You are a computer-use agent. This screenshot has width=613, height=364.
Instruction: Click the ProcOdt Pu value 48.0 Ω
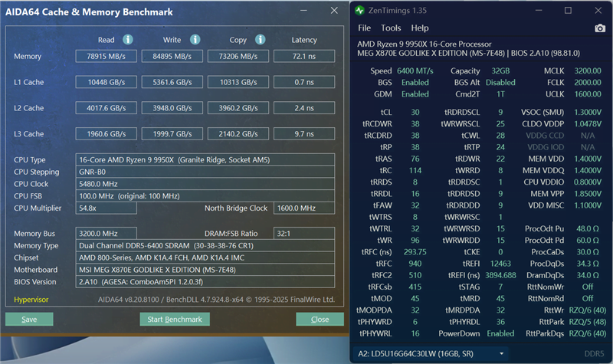tap(588, 228)
